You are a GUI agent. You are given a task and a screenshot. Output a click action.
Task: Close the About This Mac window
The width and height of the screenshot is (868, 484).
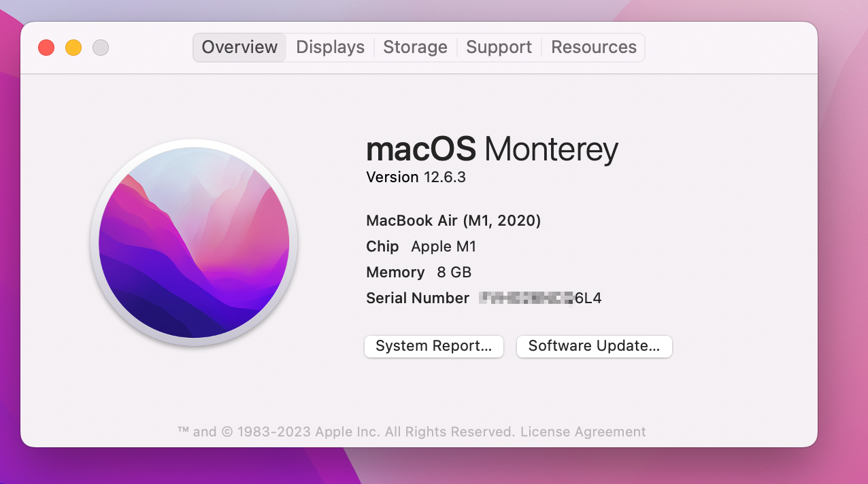46,48
